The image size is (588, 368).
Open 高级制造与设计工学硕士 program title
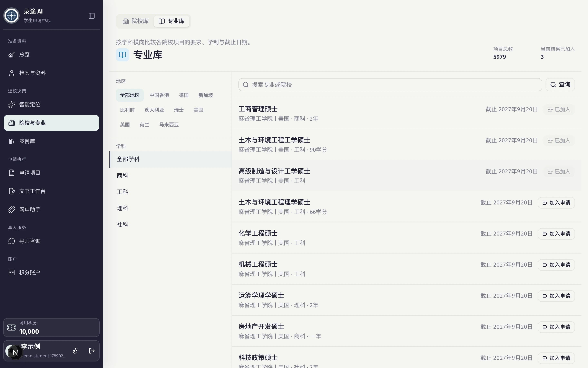(x=274, y=171)
